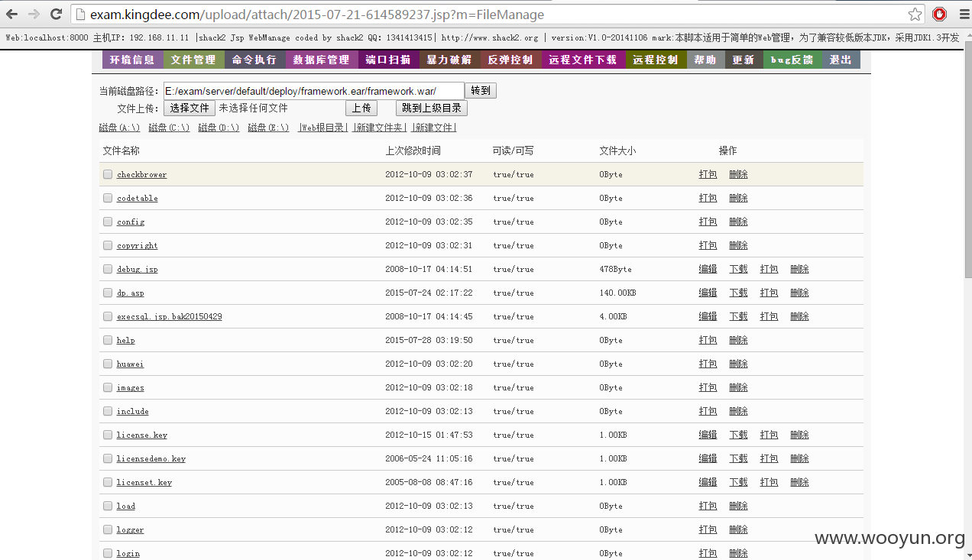
Task: Check the execsql.jsp.bak20150429 checkbox
Action: (x=108, y=316)
